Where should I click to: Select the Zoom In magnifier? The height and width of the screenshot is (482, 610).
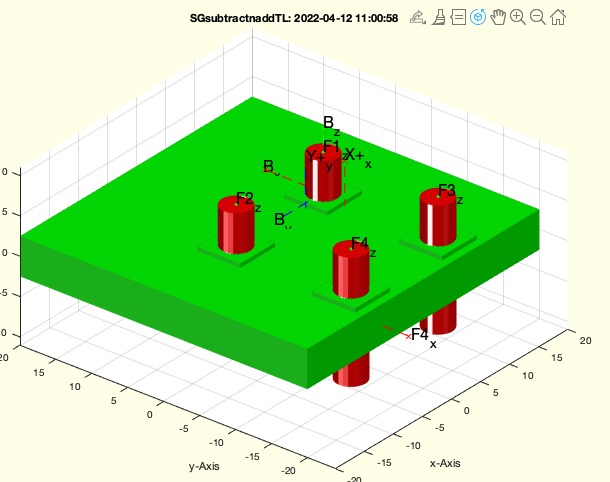point(518,17)
